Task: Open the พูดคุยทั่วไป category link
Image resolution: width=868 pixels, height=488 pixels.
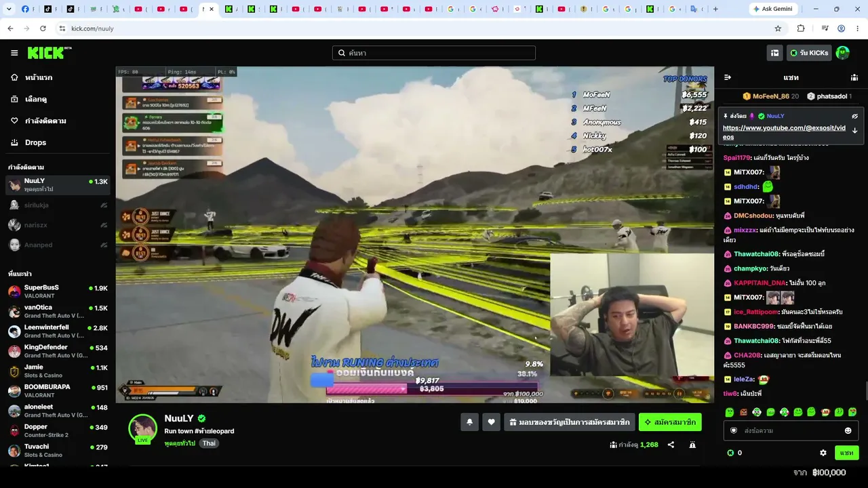Action: point(180,443)
